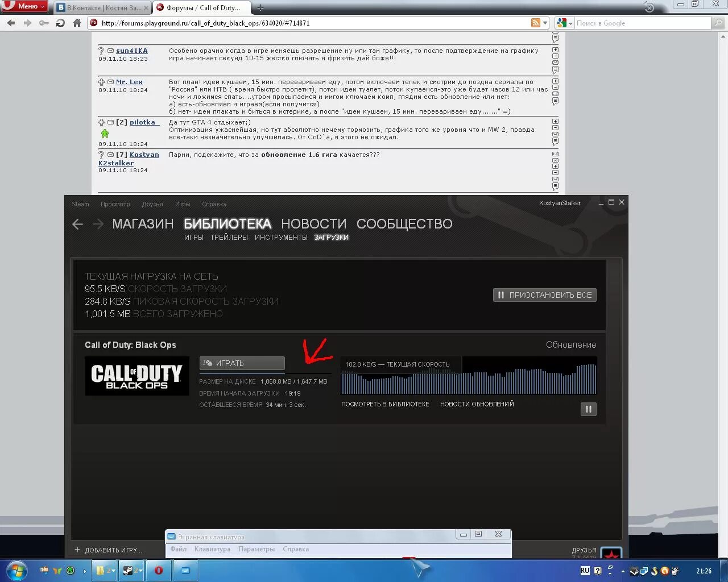The height and width of the screenshot is (582, 728).
Task: Click the quote icon on Mr. Lex's post
Action: 555,101
